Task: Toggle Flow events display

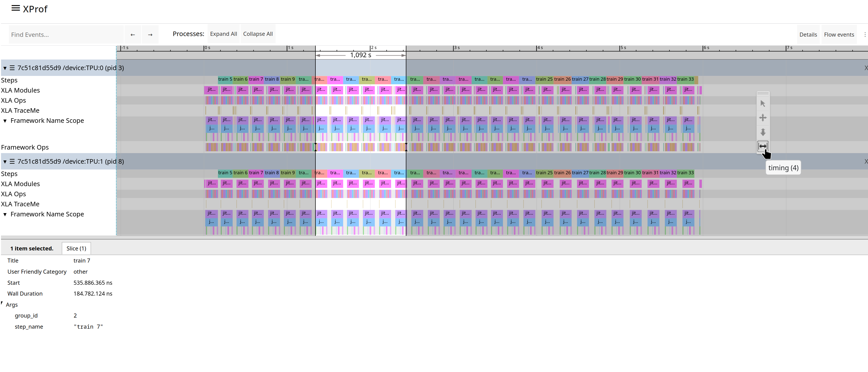Action: [x=839, y=34]
